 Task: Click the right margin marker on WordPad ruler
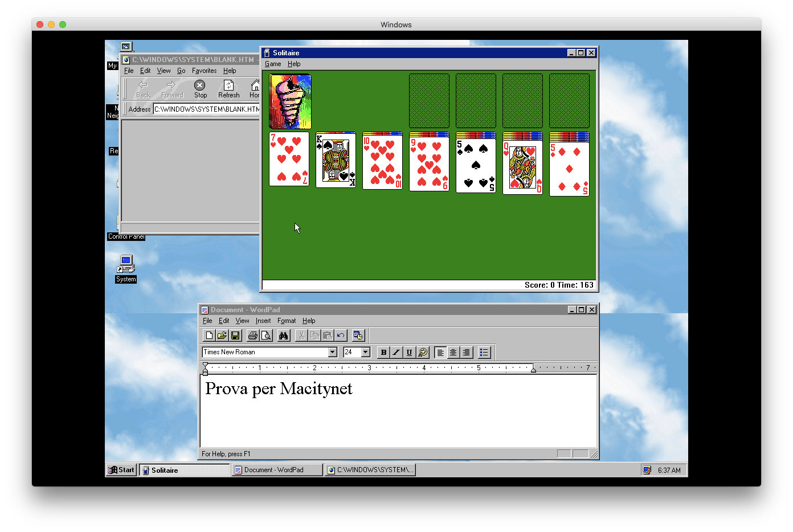pyautogui.click(x=533, y=369)
